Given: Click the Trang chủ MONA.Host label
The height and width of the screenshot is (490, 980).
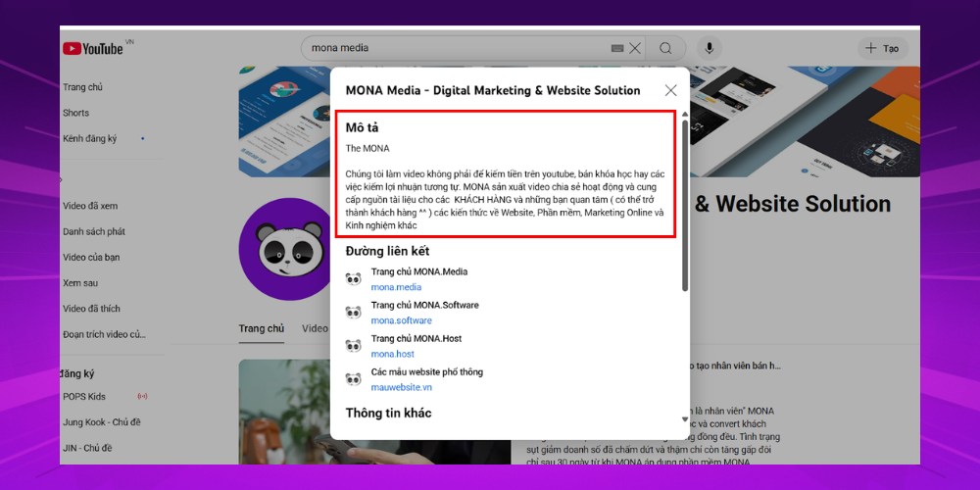Looking at the screenshot, I should tap(416, 339).
